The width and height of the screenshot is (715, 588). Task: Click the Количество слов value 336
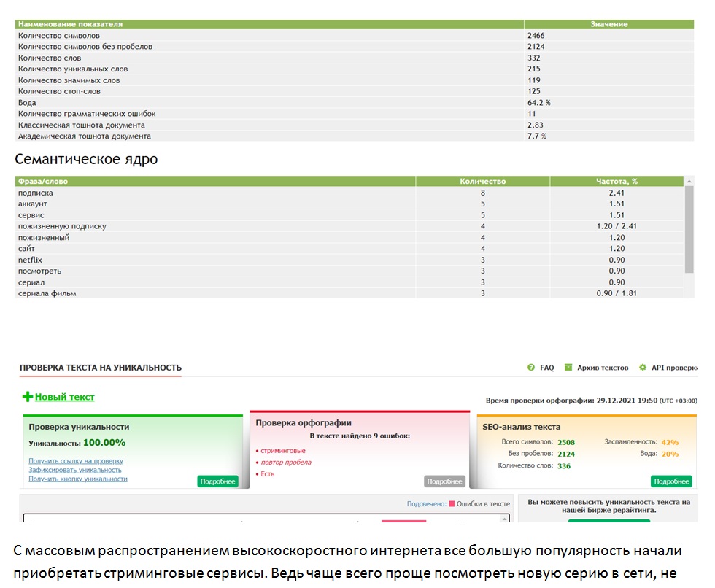(563, 466)
